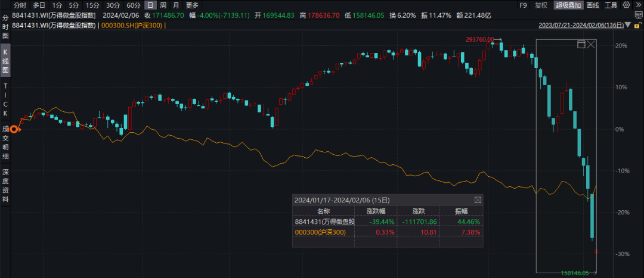Click 8841431.WI[万得微盘股指数] title text
Image resolution: width=644 pixels, height=278 pixels.
tap(54, 15)
